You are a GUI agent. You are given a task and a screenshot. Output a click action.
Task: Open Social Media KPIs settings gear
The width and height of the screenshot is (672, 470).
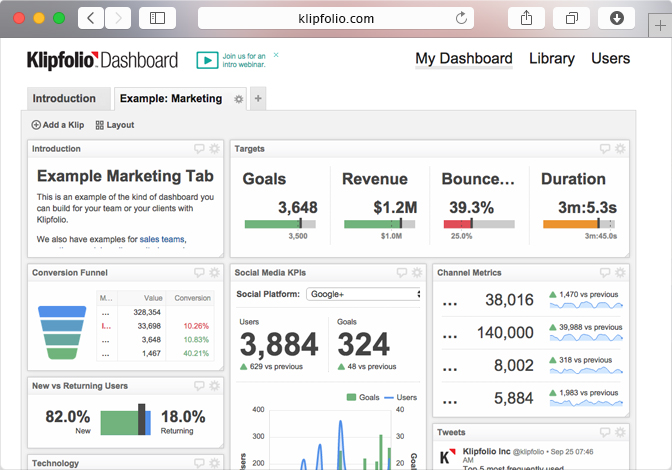417,272
